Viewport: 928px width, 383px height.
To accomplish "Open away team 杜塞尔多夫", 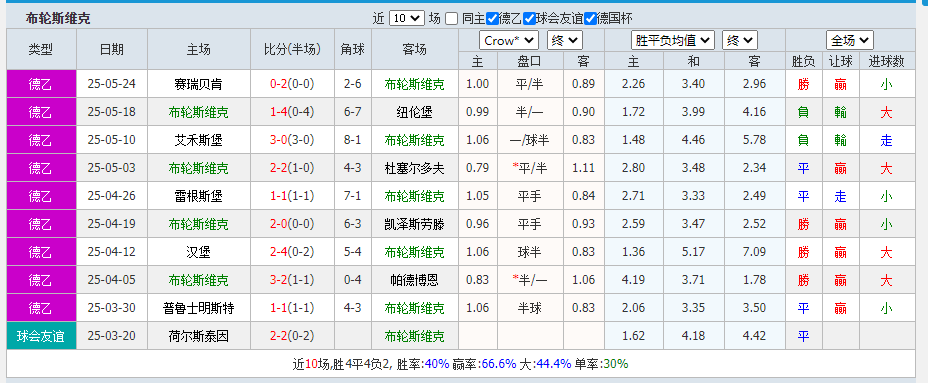I will tap(414, 169).
